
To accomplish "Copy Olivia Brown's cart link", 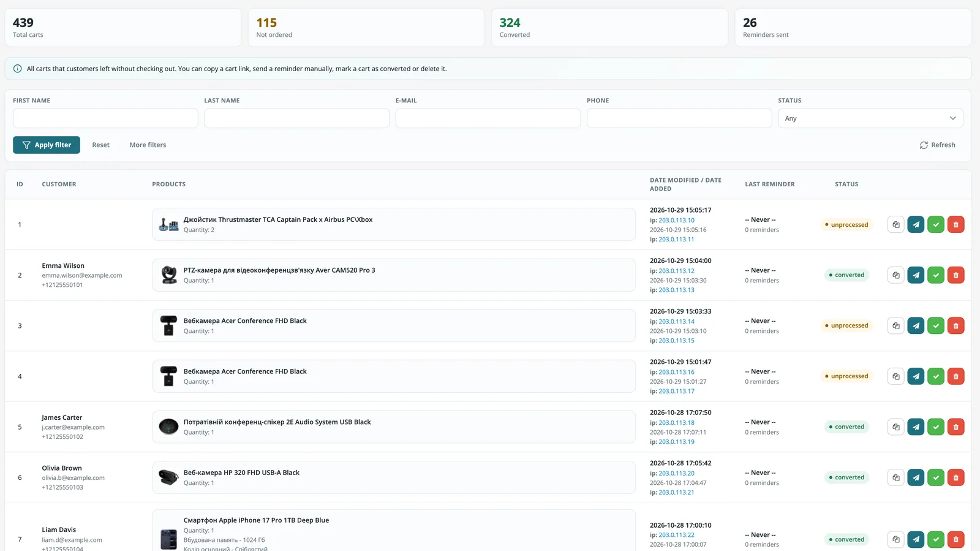I will tap(895, 477).
